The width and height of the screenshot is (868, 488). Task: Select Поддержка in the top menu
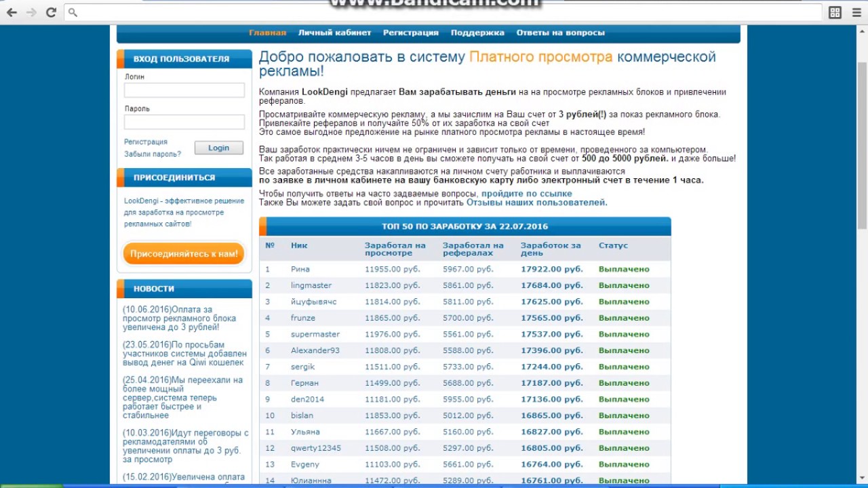tap(477, 33)
